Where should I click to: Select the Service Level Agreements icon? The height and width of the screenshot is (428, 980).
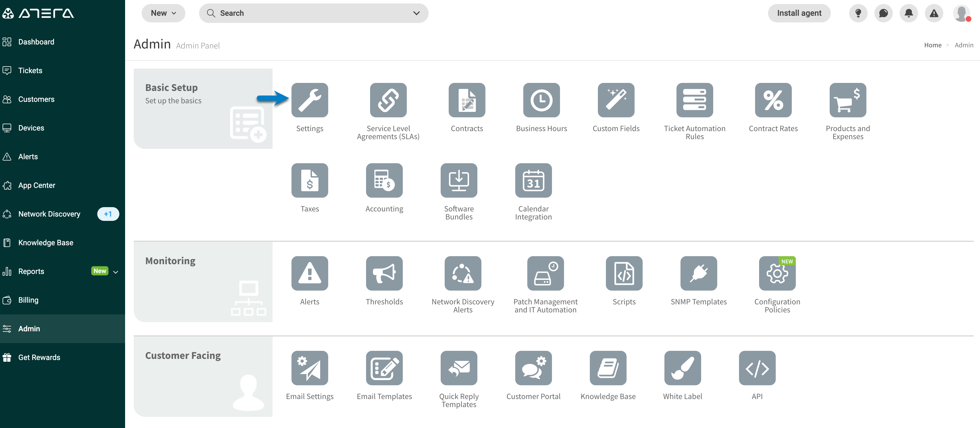(x=388, y=100)
